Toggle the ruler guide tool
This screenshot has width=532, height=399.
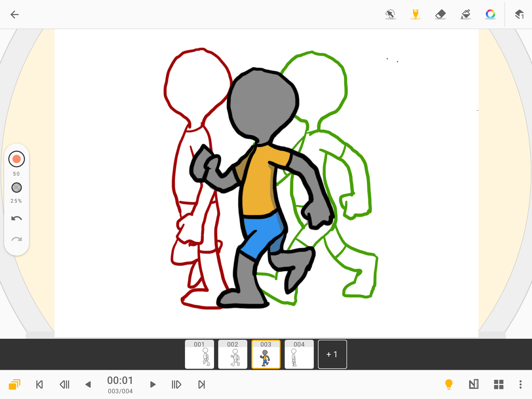(x=474, y=384)
